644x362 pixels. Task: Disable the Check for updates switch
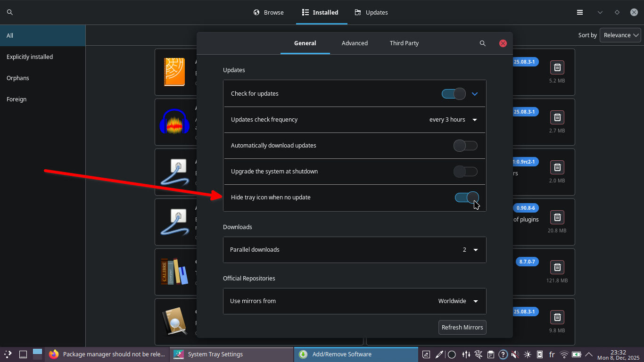pyautogui.click(x=454, y=94)
